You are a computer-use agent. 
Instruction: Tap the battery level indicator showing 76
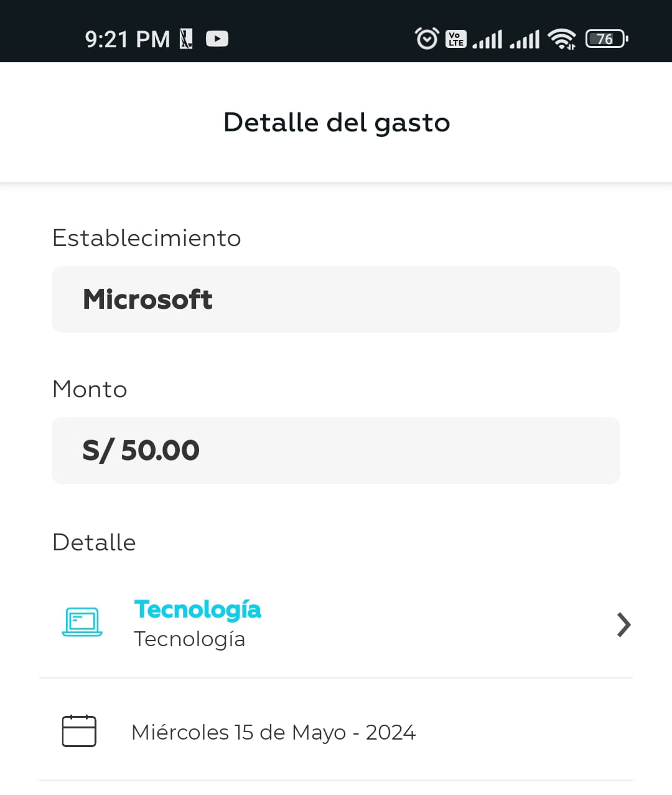(x=607, y=39)
